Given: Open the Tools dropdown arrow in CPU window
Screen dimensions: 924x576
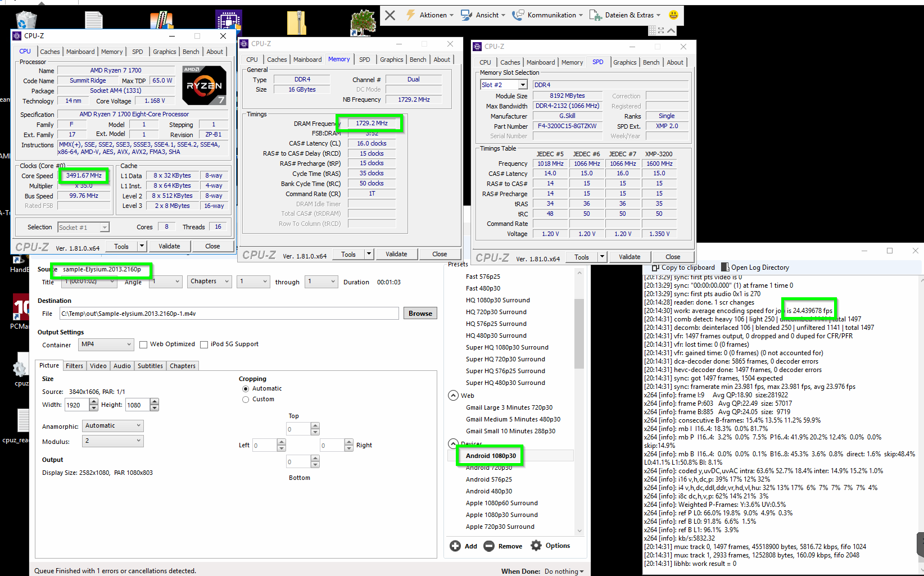Looking at the screenshot, I should 142,246.
